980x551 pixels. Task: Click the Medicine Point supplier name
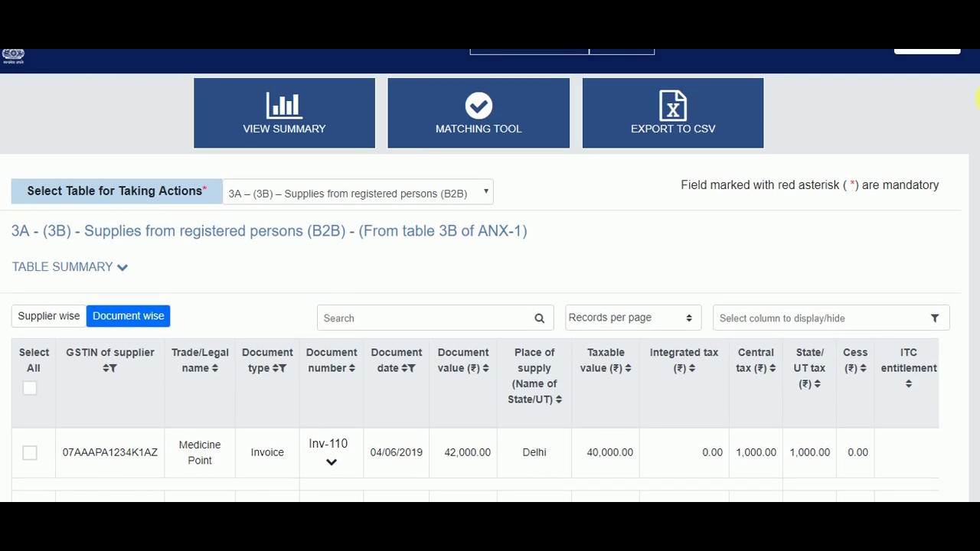tap(200, 452)
